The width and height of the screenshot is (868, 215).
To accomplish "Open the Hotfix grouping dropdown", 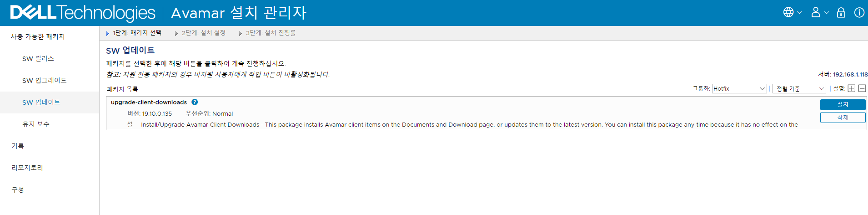I will 739,88.
